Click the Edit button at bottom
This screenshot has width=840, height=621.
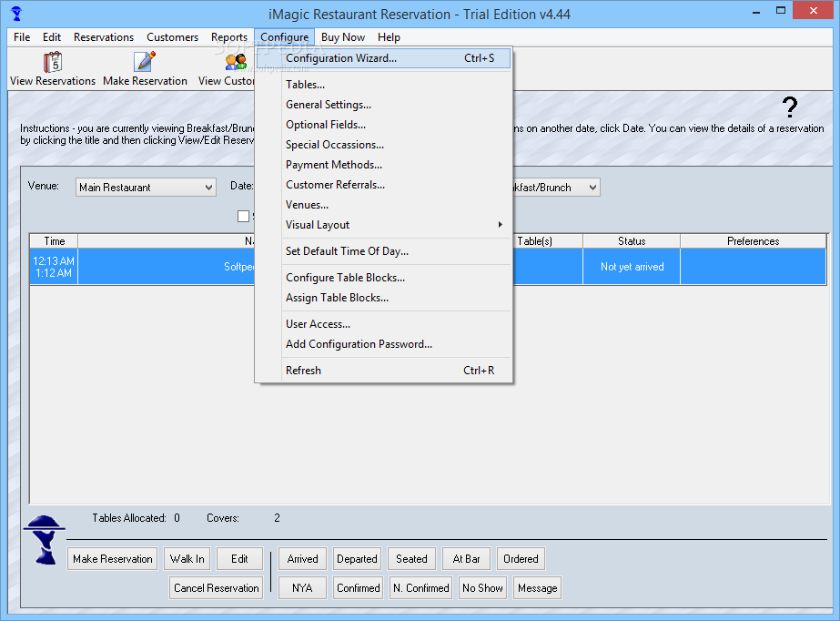(x=239, y=559)
